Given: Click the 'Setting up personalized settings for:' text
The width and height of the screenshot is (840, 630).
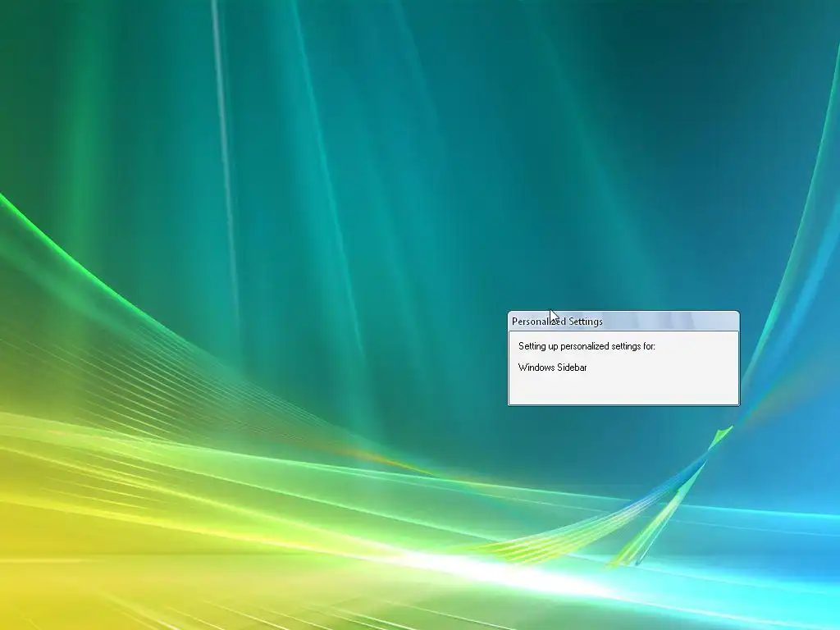Looking at the screenshot, I should coord(587,346).
